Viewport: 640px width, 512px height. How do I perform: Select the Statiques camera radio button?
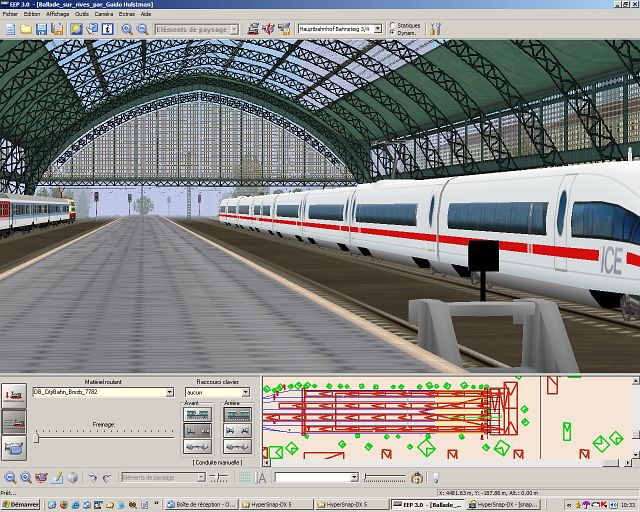tap(390, 24)
